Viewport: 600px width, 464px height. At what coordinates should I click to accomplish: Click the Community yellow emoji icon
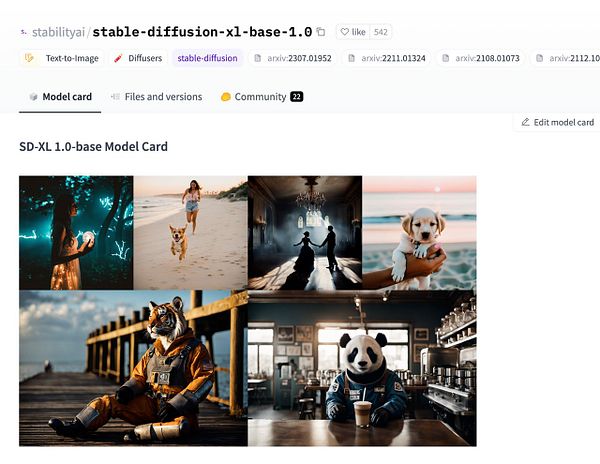tap(226, 97)
